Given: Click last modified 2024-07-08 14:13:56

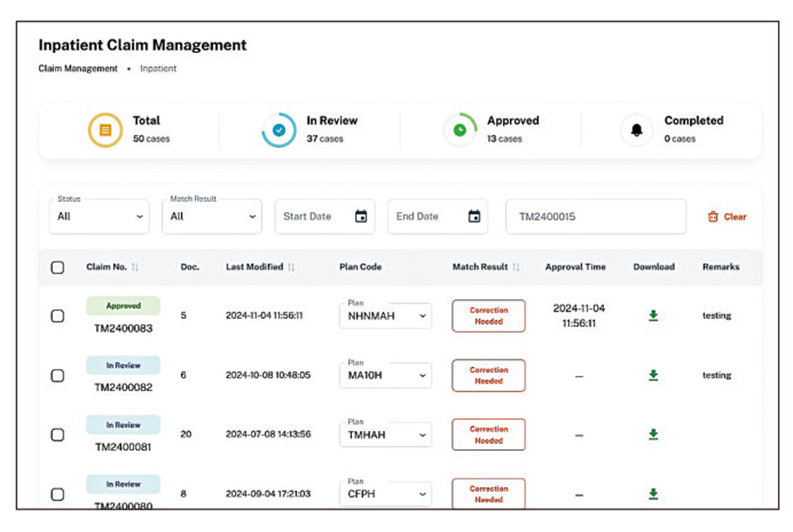Looking at the screenshot, I should [268, 434].
